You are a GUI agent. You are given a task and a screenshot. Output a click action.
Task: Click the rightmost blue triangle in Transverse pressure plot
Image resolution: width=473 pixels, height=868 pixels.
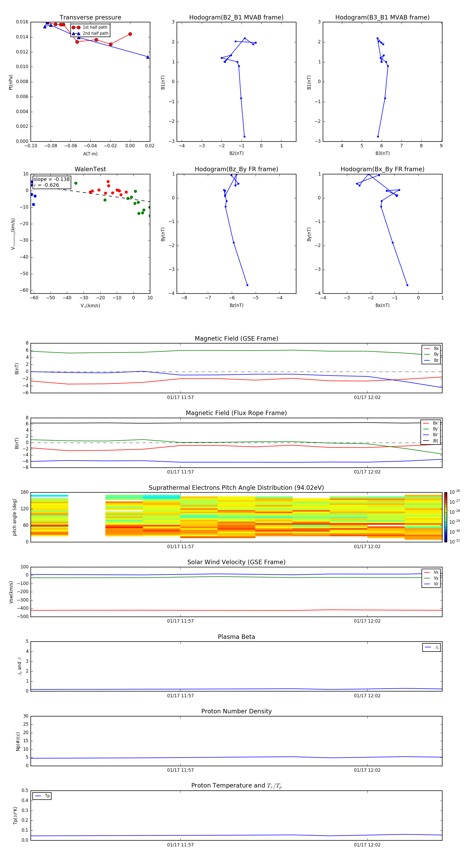(147, 57)
